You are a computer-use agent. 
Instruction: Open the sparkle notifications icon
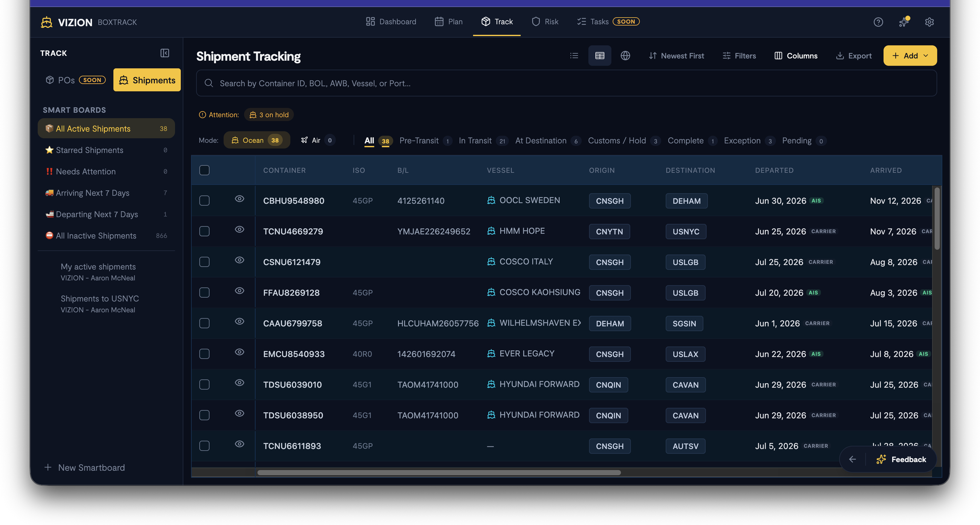point(904,22)
